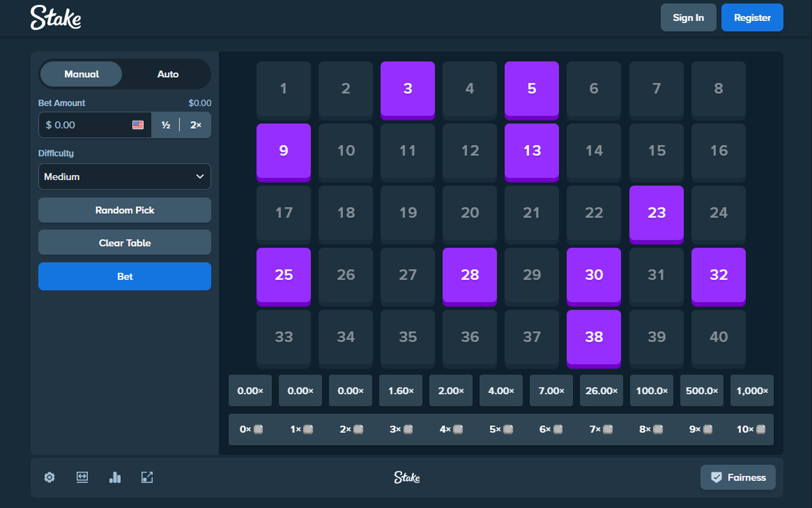
Task: Click the Stake logo in footer bar
Action: [x=407, y=478]
